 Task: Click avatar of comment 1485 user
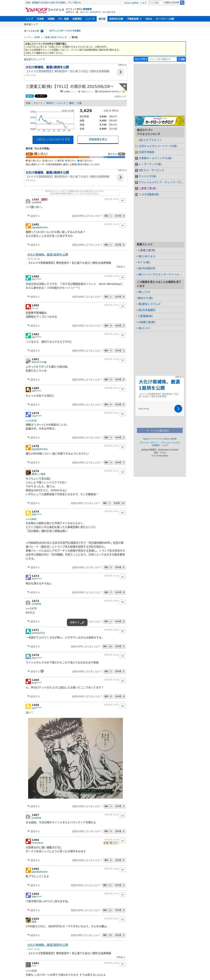point(28,226)
